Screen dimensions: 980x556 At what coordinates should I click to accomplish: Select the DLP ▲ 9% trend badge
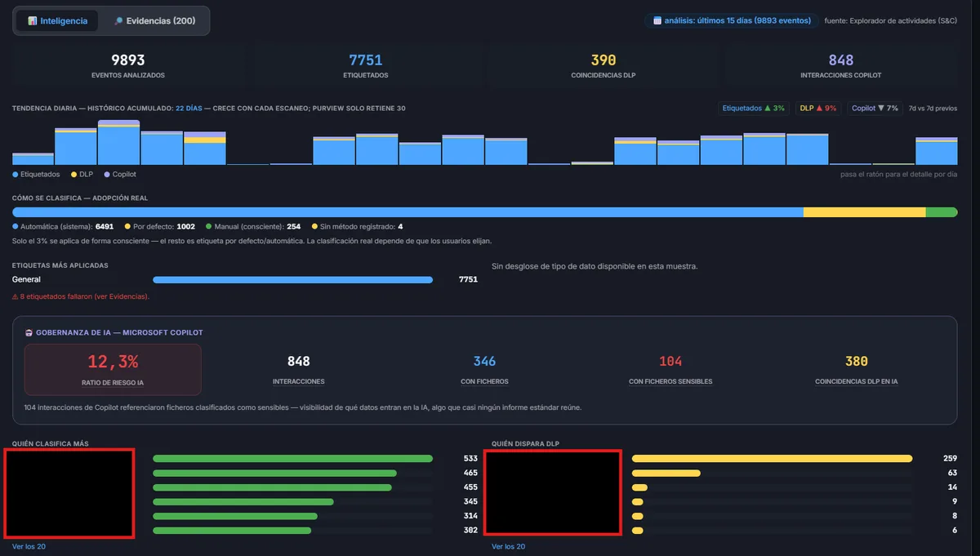coord(817,108)
